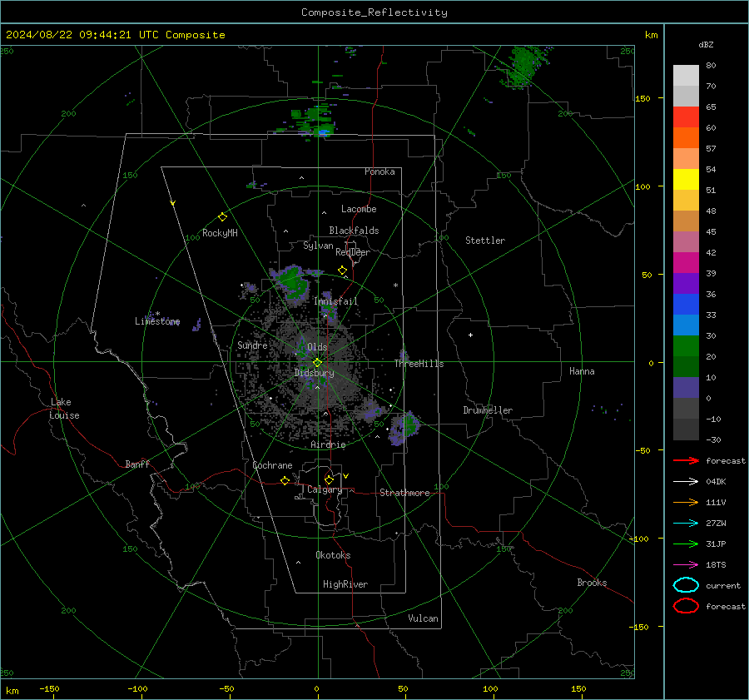Click the Innisfail city label

point(335,301)
